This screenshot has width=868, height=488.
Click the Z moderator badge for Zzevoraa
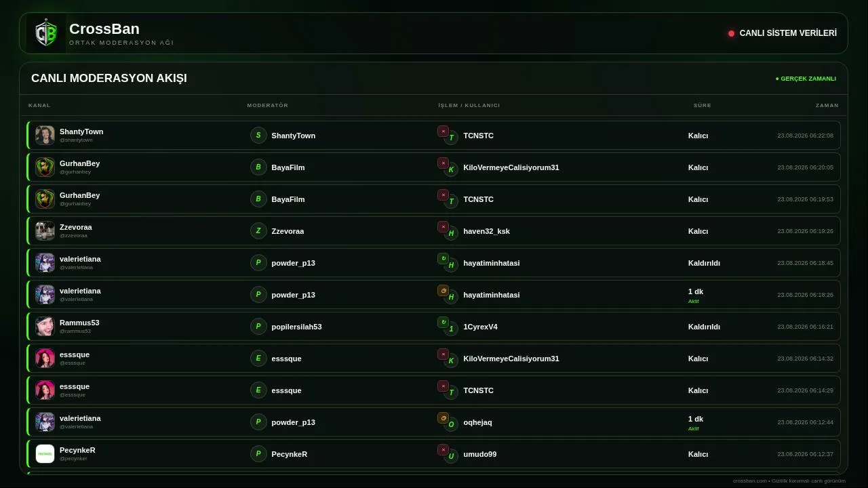258,230
